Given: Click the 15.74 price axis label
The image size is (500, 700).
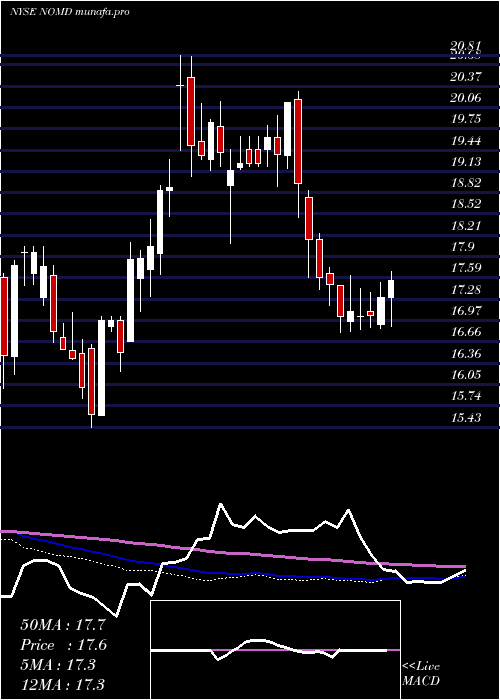Looking at the screenshot, I should (x=466, y=396).
